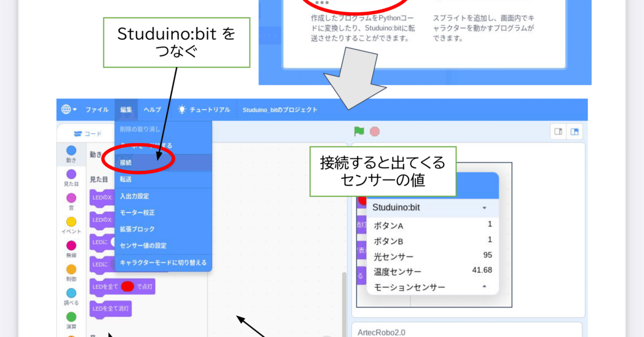The image size is (644, 337).
Task: Open the ヘルプ menu
Action: click(x=152, y=109)
